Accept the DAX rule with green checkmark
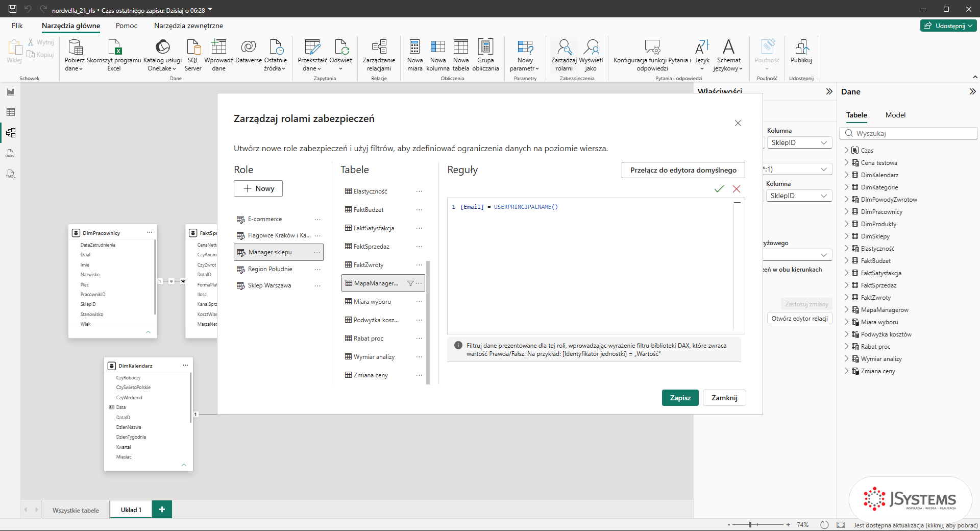 (x=719, y=189)
